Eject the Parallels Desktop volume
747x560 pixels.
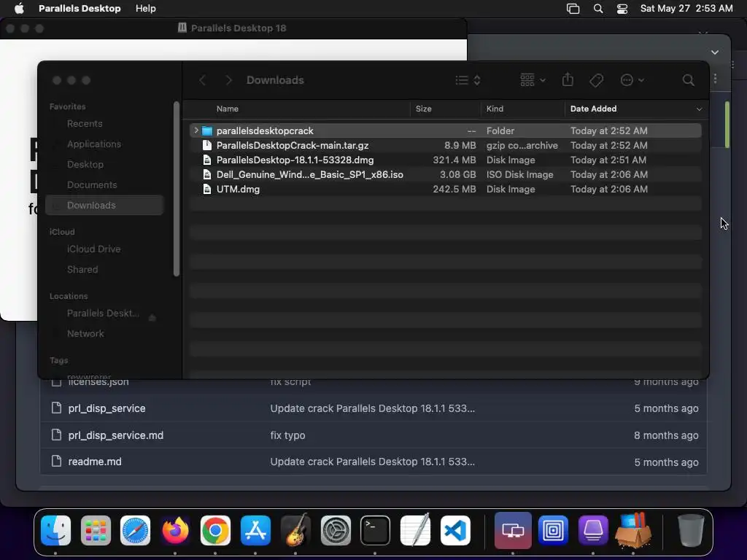tap(152, 318)
